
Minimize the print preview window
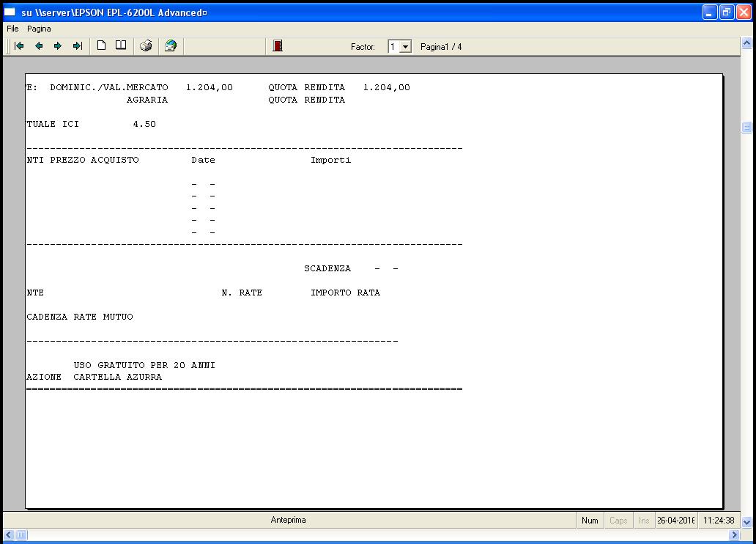pos(710,12)
